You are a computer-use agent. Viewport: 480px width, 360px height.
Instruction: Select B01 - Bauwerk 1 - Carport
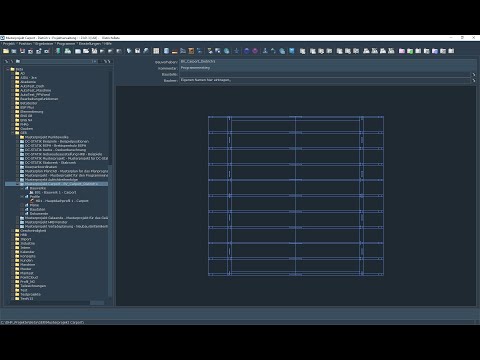tap(55, 193)
